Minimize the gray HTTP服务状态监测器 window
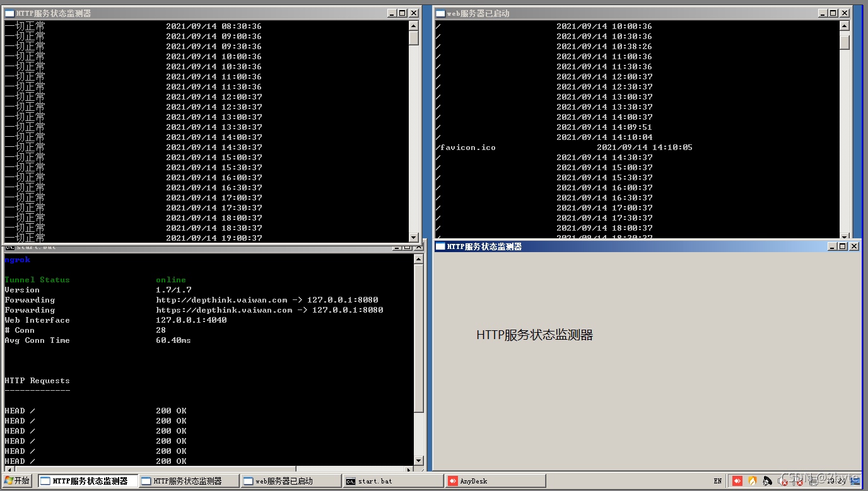 coord(833,246)
